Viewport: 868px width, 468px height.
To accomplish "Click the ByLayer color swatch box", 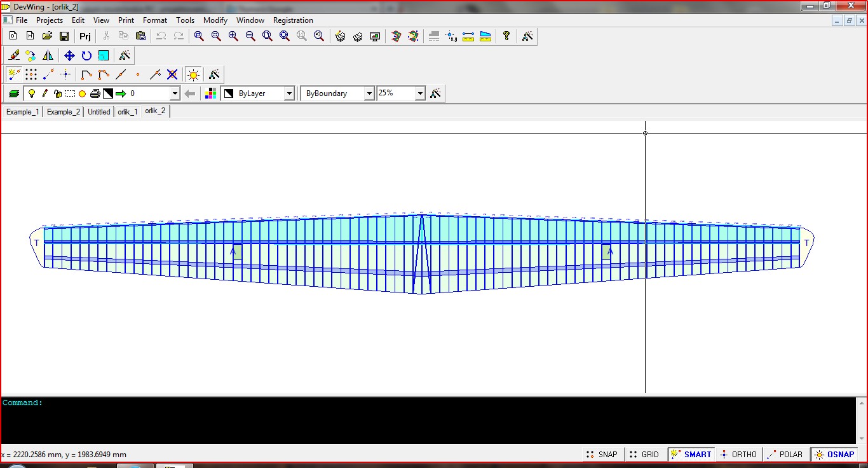I will click(x=229, y=93).
